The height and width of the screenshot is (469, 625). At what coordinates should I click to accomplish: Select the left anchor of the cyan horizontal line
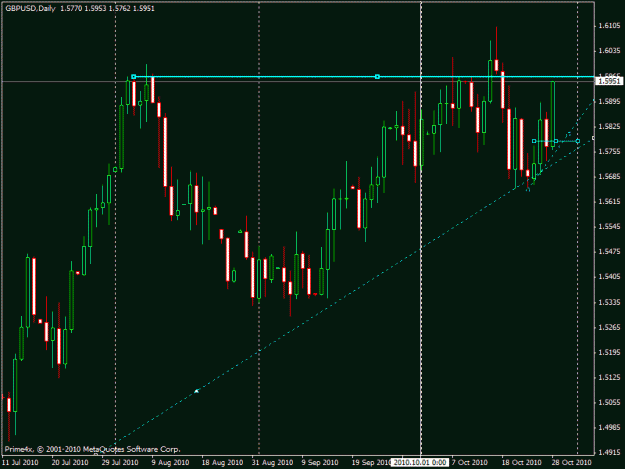[x=134, y=77]
